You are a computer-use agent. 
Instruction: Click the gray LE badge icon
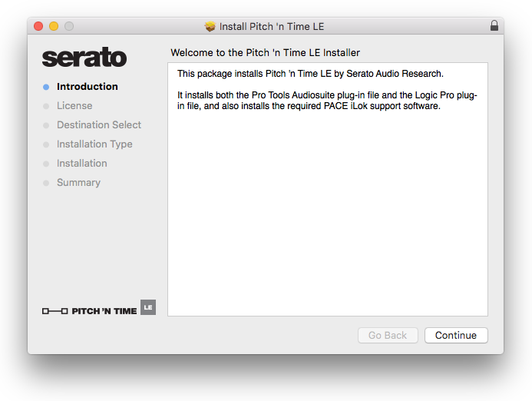click(x=148, y=307)
